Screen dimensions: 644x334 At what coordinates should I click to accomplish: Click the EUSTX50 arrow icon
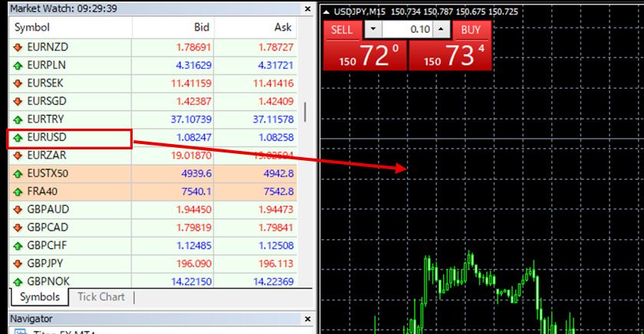[x=18, y=174]
